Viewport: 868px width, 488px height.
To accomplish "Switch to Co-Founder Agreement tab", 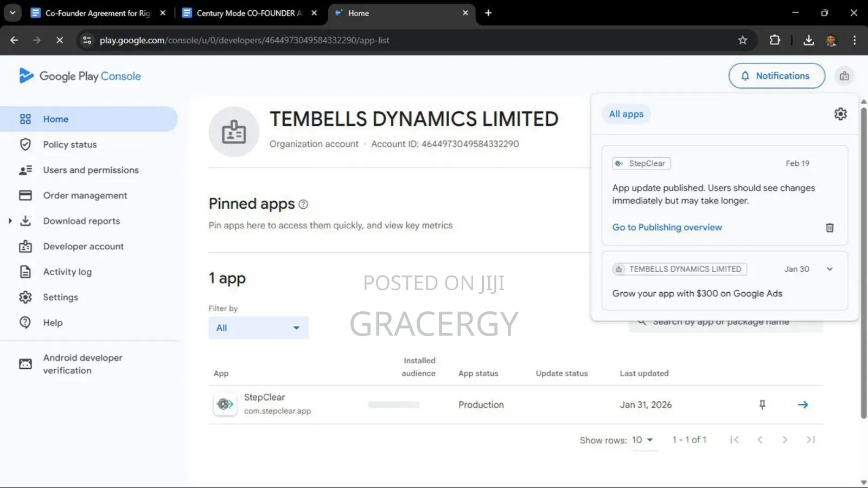I will 98,13.
